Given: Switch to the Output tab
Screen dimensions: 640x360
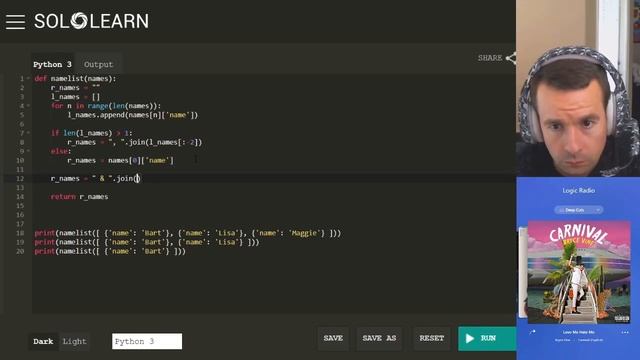Looking at the screenshot, I should coord(98,64).
